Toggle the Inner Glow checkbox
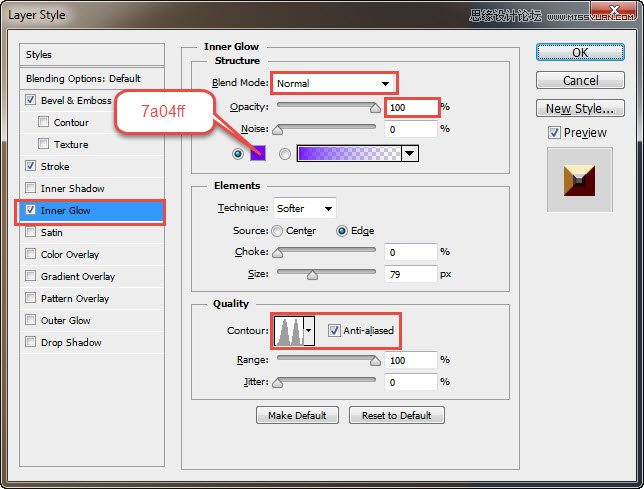Screen dimensions: 644x489 [30, 210]
